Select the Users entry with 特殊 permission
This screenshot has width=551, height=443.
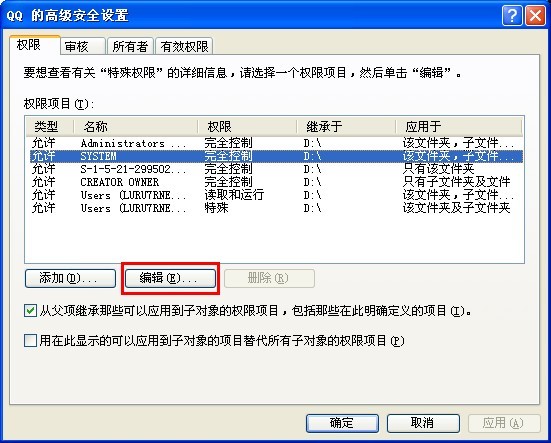click(274, 208)
